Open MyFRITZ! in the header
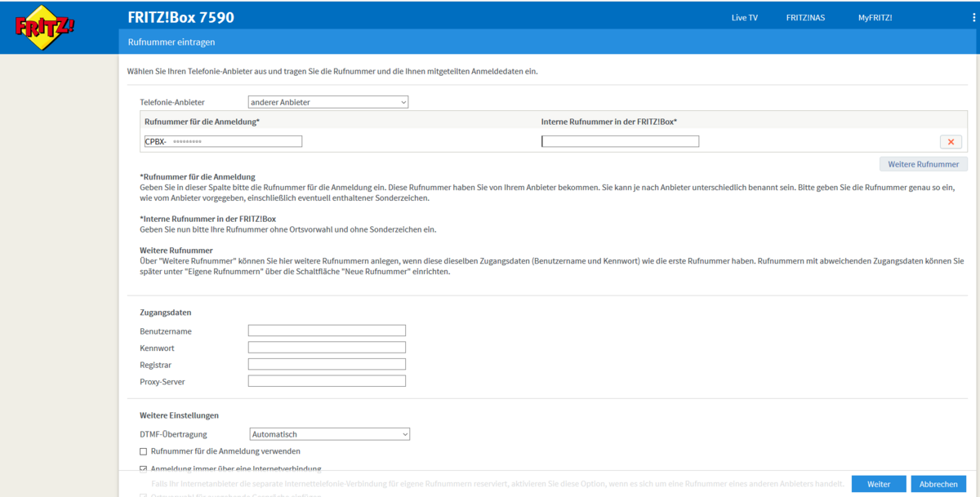The width and height of the screenshot is (980, 497). [x=875, y=17]
